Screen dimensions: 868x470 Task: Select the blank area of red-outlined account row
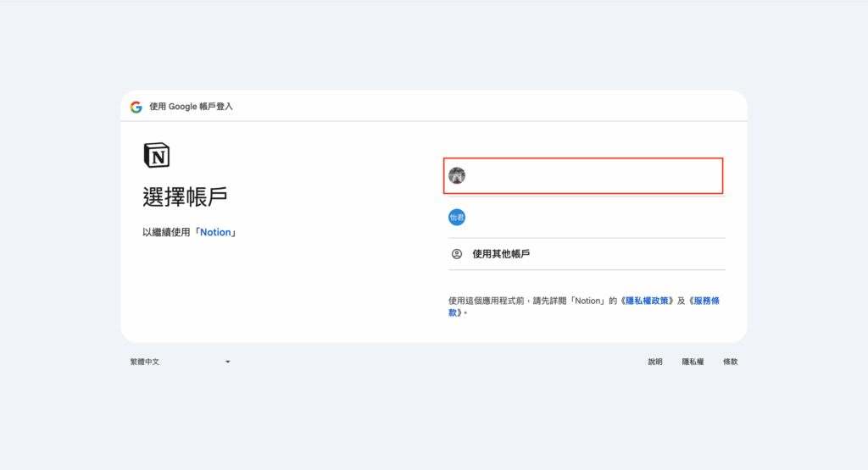coord(593,176)
